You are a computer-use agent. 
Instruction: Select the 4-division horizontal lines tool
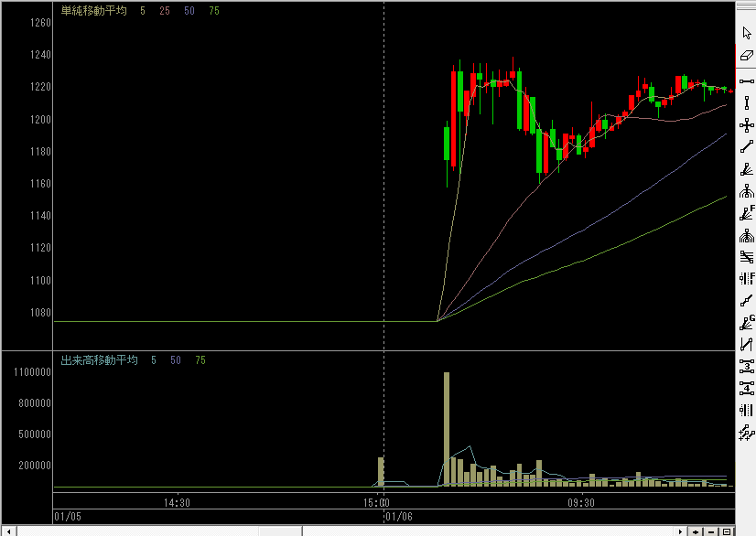(746, 388)
